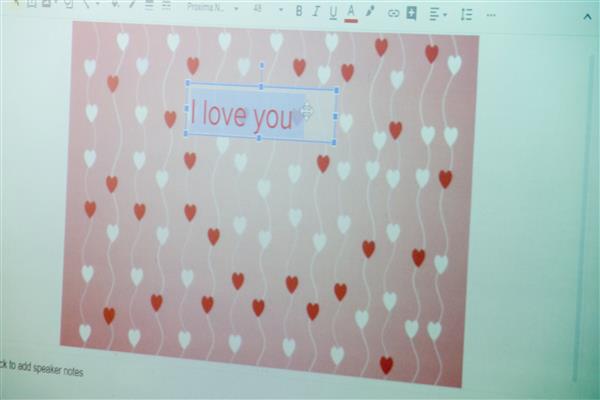The width and height of the screenshot is (600, 400).
Task: Click the text box bottom-left corner handle
Action: [x=186, y=133]
